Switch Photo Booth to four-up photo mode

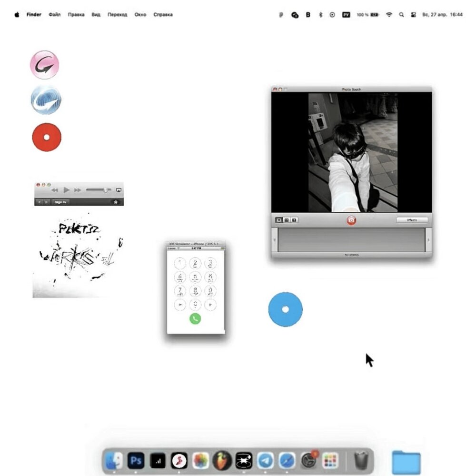[287, 220]
